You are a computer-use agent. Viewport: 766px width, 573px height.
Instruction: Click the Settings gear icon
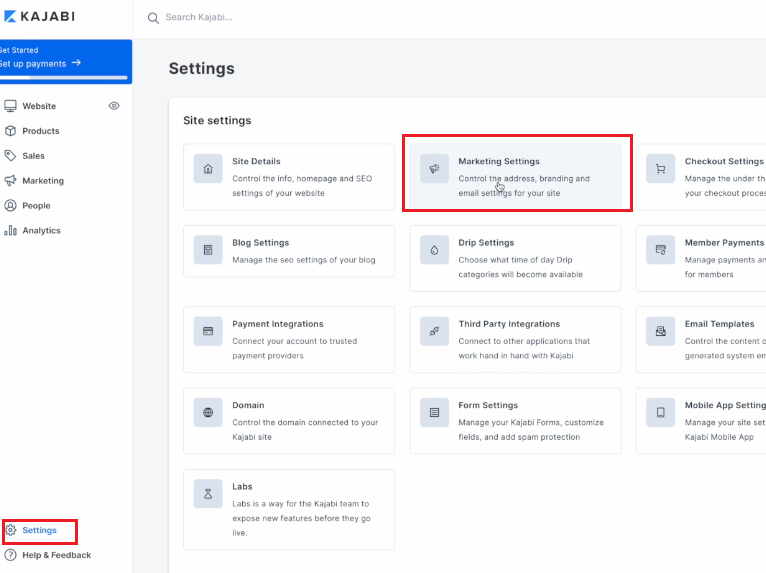tap(11, 530)
